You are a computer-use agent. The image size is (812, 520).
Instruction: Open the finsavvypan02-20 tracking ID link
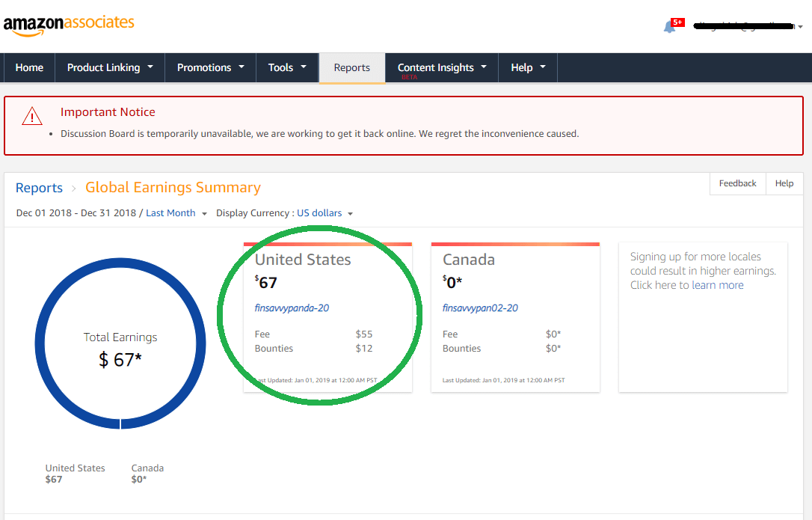480,308
